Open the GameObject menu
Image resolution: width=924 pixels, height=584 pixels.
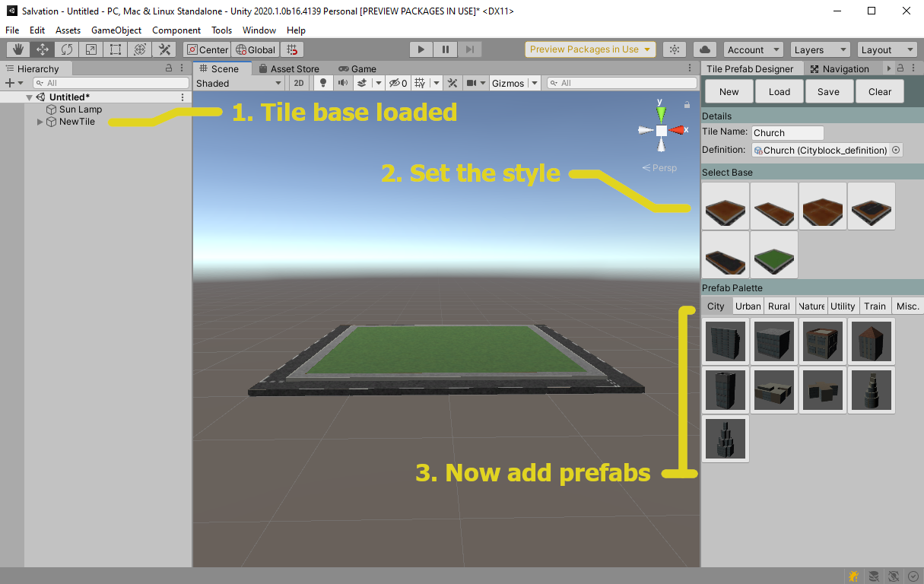click(116, 30)
